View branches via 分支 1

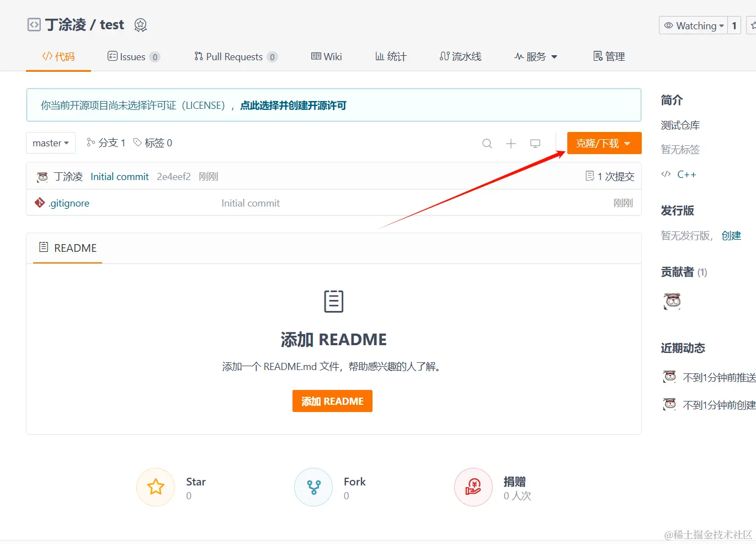(106, 143)
